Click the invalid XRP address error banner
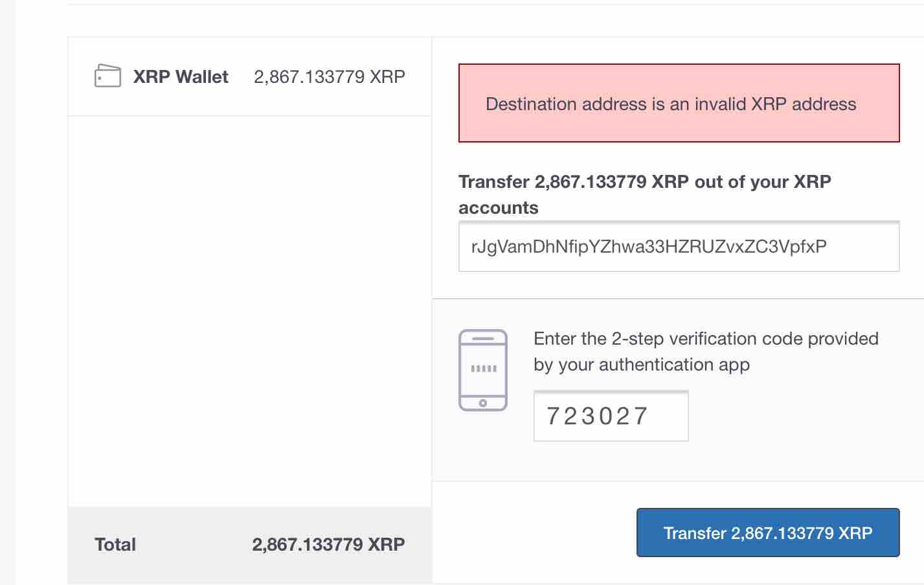This screenshot has width=924, height=585. point(679,103)
